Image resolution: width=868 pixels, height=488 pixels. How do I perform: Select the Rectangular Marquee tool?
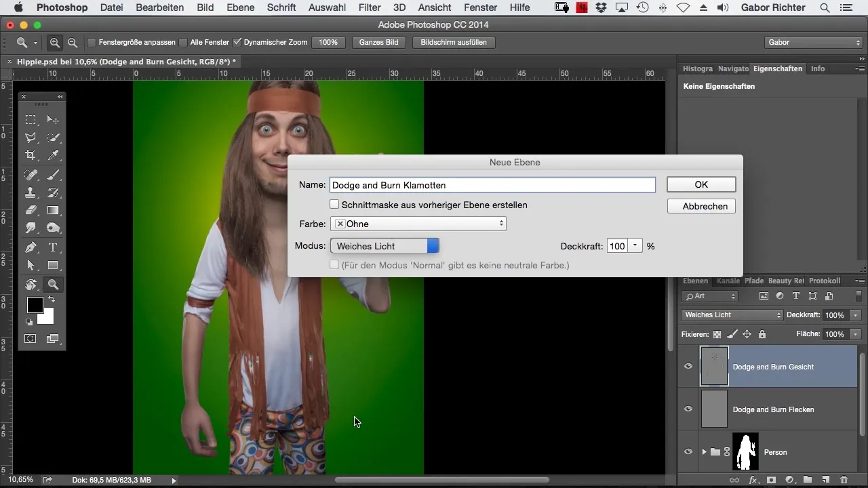pos(31,120)
